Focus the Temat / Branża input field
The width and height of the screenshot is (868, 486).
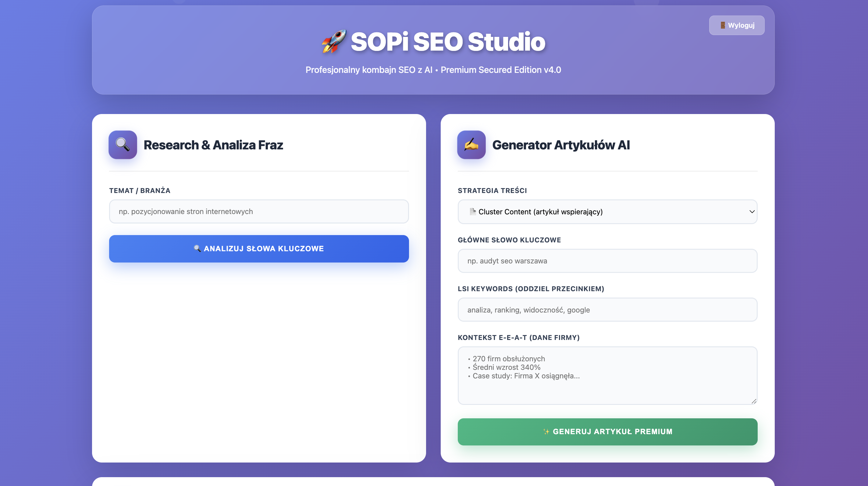(259, 211)
